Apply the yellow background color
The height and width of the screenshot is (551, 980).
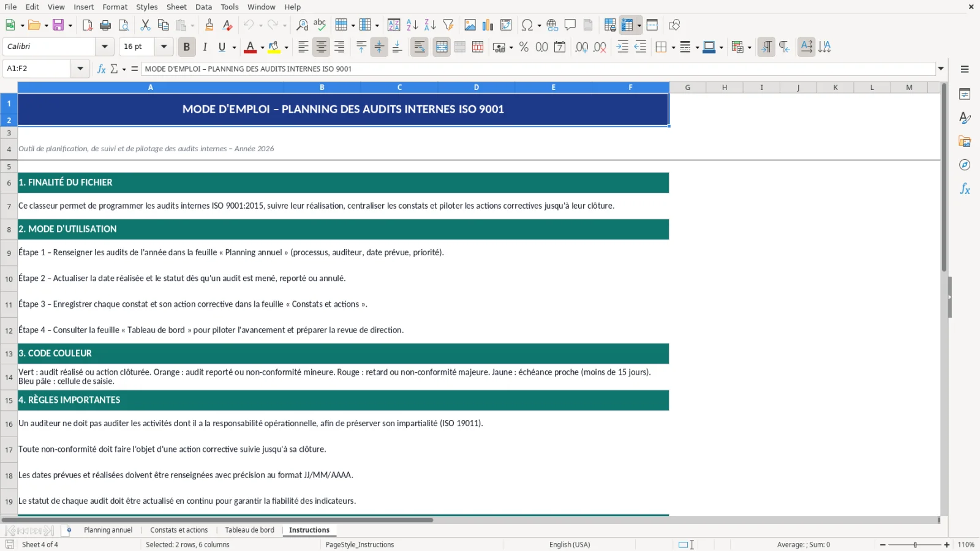tap(274, 47)
